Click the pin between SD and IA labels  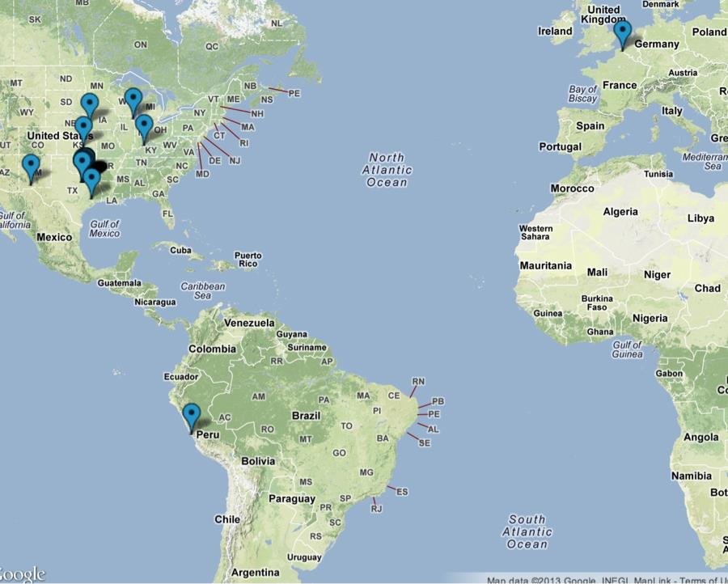point(90,108)
